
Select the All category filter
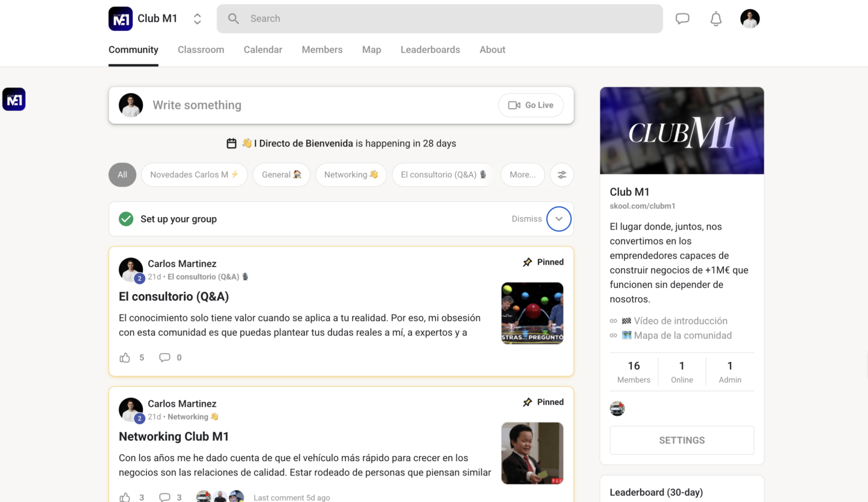[122, 175]
